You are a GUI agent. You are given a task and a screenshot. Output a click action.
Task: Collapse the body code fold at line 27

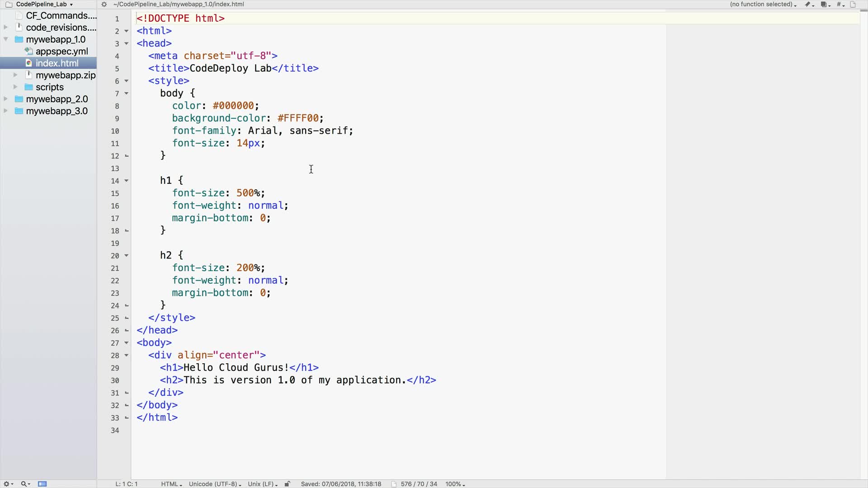[127, 343]
